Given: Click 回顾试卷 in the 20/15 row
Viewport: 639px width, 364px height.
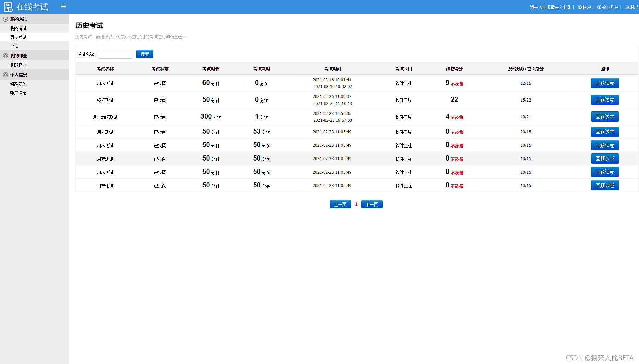Looking at the screenshot, I should 605,132.
